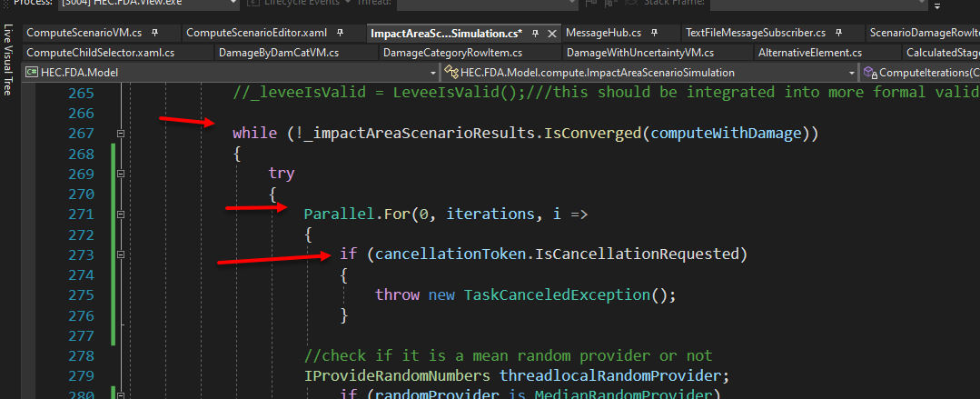Pin toggle on ComputeScenarioVM.cs tab
This screenshot has width=980, height=399.
[x=155, y=33]
